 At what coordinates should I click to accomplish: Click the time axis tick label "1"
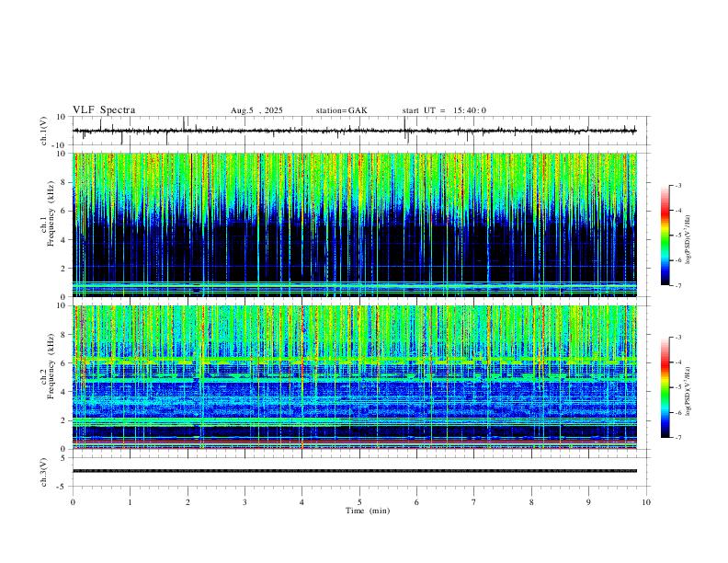pyautogui.click(x=130, y=502)
